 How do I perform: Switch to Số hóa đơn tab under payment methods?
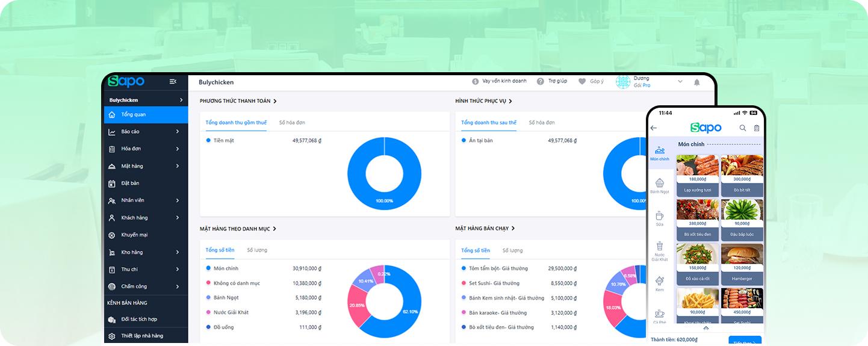[292, 123]
